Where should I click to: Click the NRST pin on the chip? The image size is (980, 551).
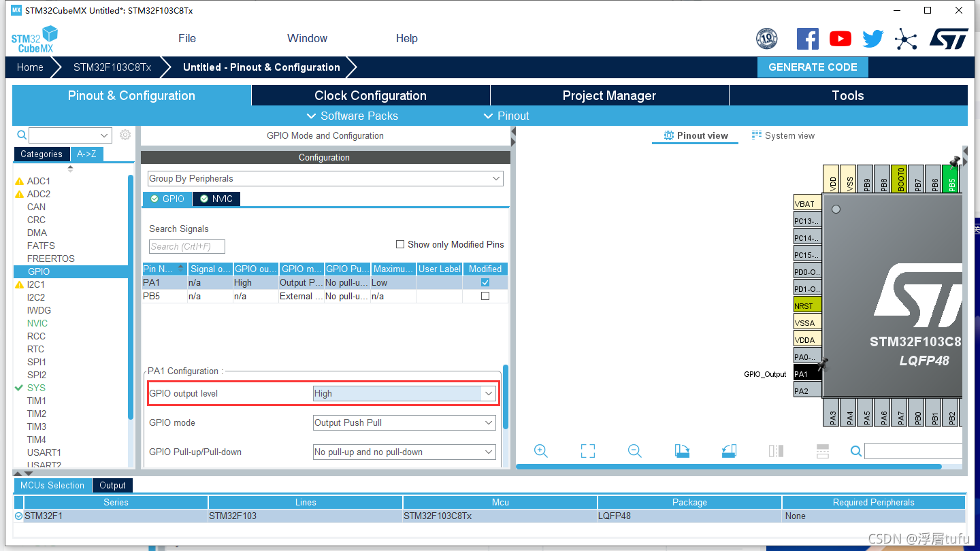point(808,305)
